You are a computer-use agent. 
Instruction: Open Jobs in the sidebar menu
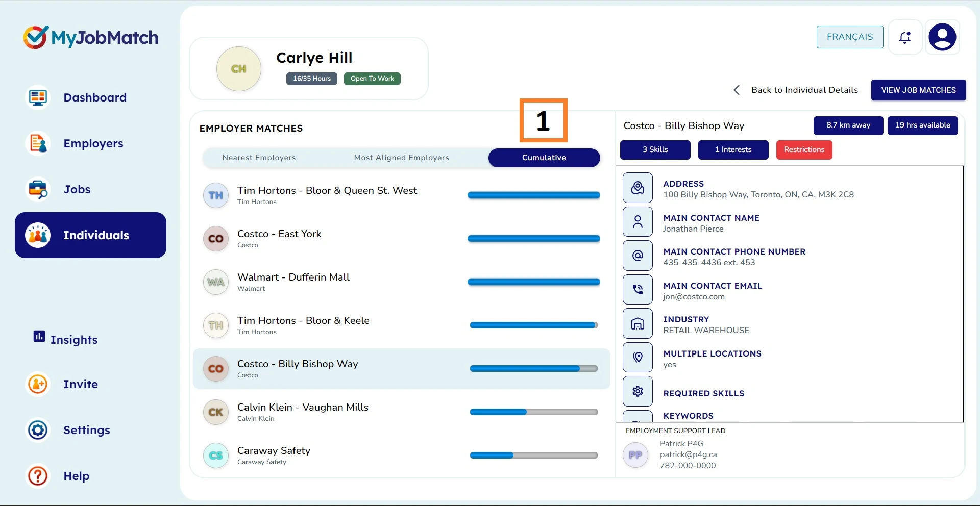pyautogui.click(x=77, y=189)
